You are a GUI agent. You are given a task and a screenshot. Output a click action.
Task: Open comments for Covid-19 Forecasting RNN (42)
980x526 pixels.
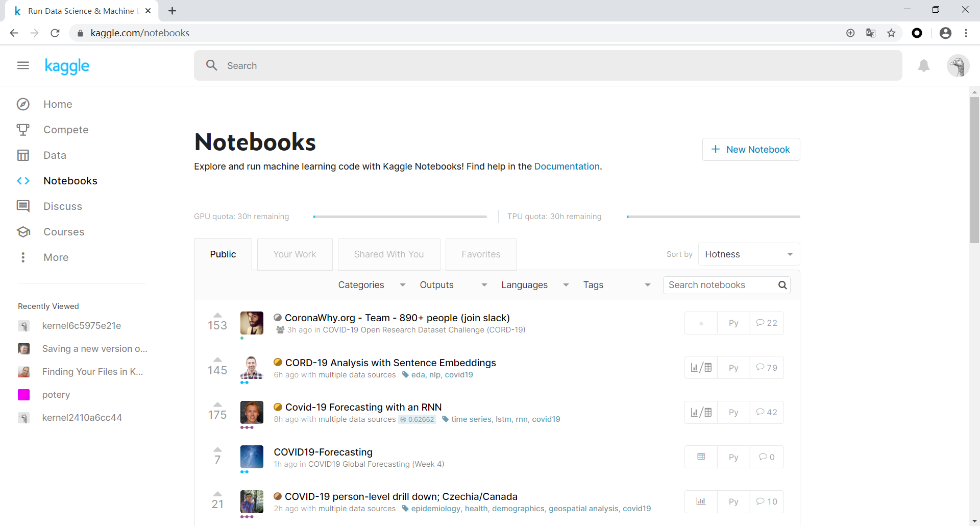(767, 412)
